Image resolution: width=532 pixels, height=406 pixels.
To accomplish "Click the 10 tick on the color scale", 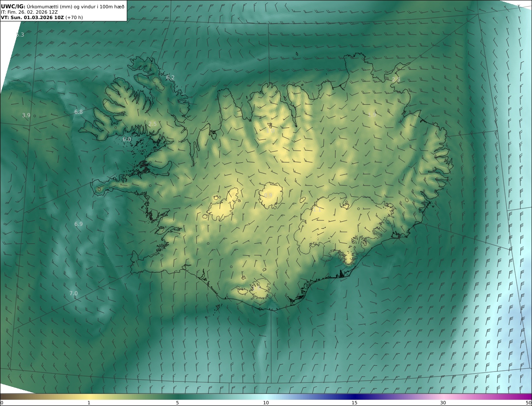I will tap(266, 403).
